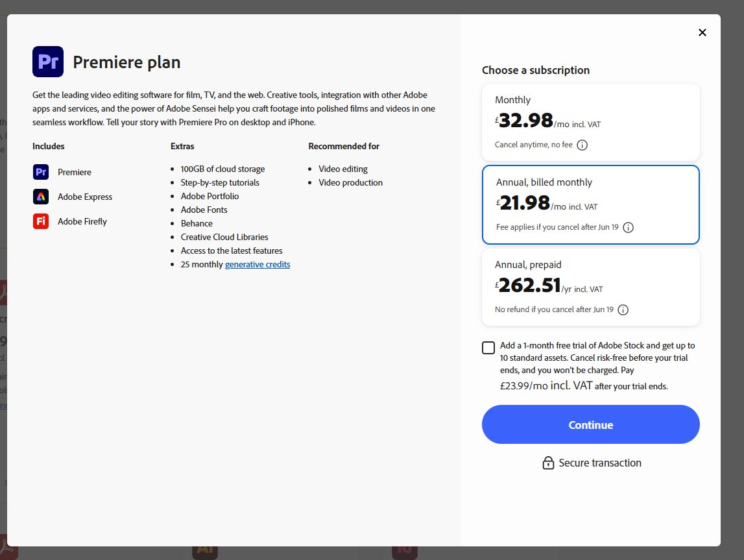
Task: Click the Adobe Firefly label
Action: [82, 222]
